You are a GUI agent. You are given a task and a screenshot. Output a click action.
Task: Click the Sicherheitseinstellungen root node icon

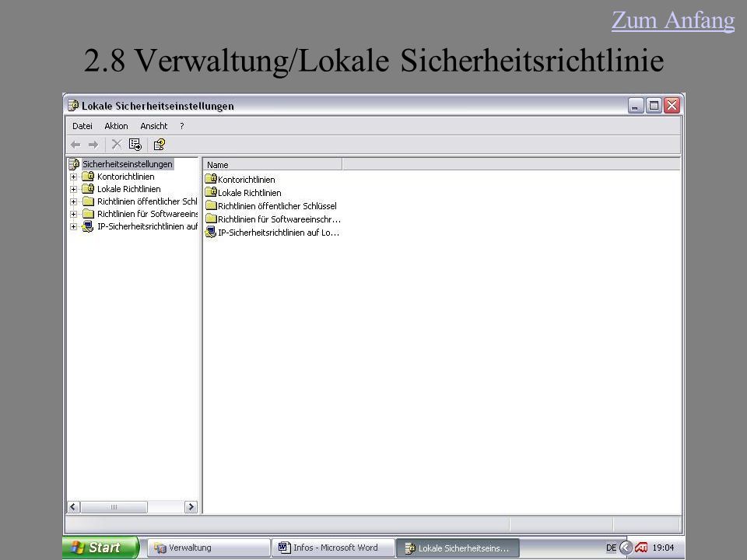tap(74, 164)
